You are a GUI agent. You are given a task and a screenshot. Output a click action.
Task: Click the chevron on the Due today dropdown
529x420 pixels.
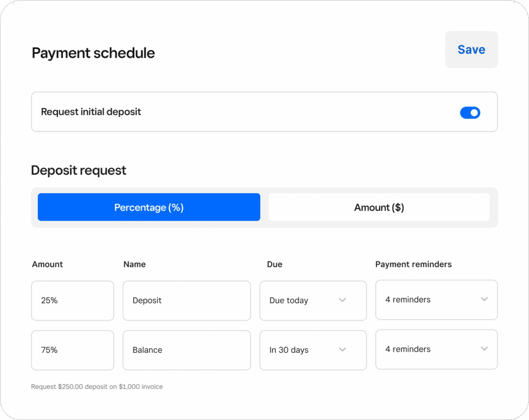[342, 300]
